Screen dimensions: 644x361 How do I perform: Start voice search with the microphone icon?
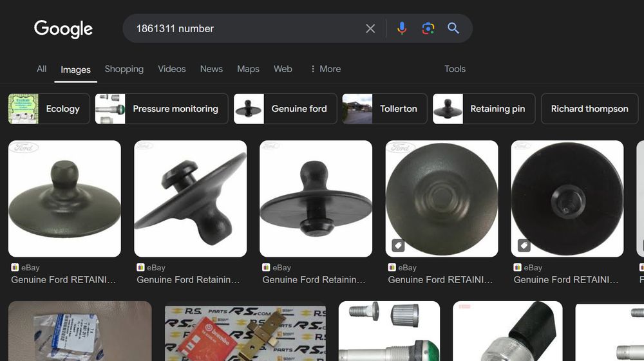tap(402, 28)
